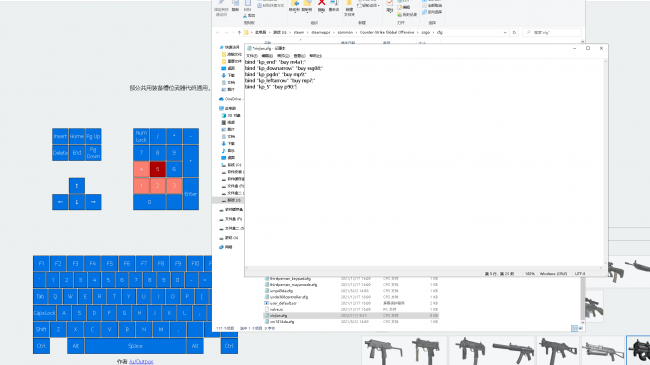Image resolution: width=650 pixels, height=365 pixels.
Task: Click the 'csgo' breadcrumb segment
Action: 425,32
